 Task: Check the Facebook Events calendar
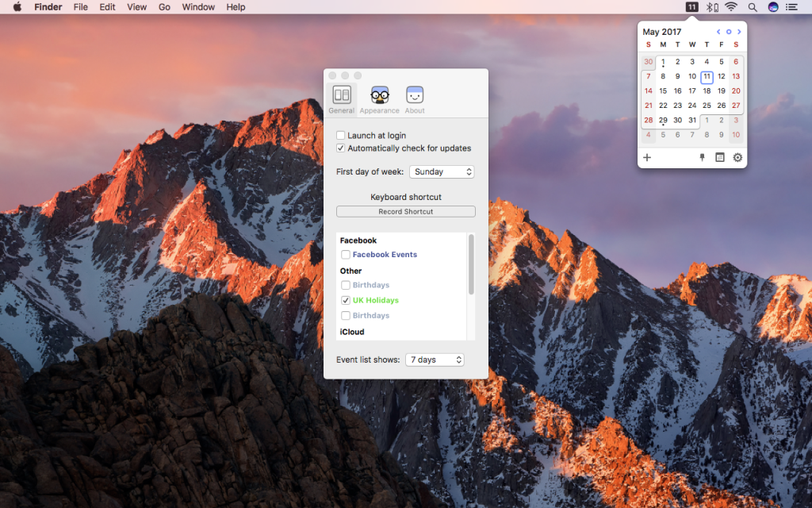(x=346, y=254)
